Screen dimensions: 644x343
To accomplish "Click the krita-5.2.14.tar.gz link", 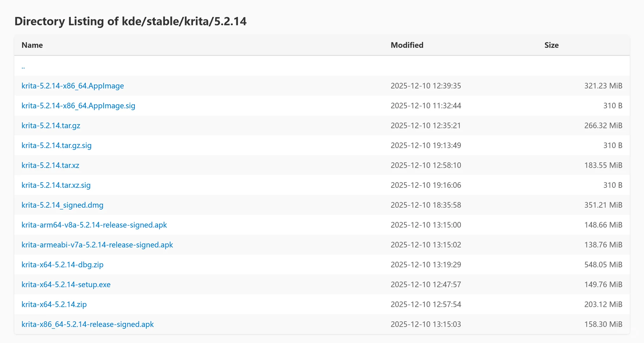I will coord(51,125).
